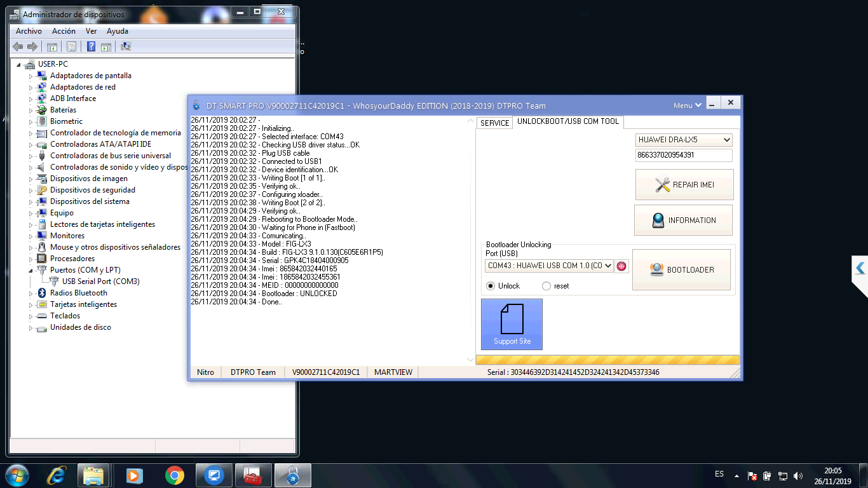This screenshot has height=488, width=868.
Task: Collapse the Puertos (COM y LPT) node
Action: 31,270
